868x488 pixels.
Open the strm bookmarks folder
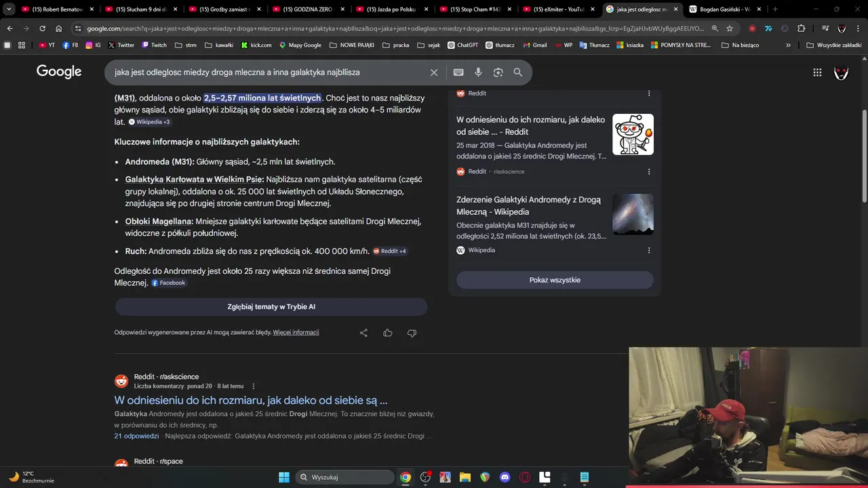click(185, 45)
